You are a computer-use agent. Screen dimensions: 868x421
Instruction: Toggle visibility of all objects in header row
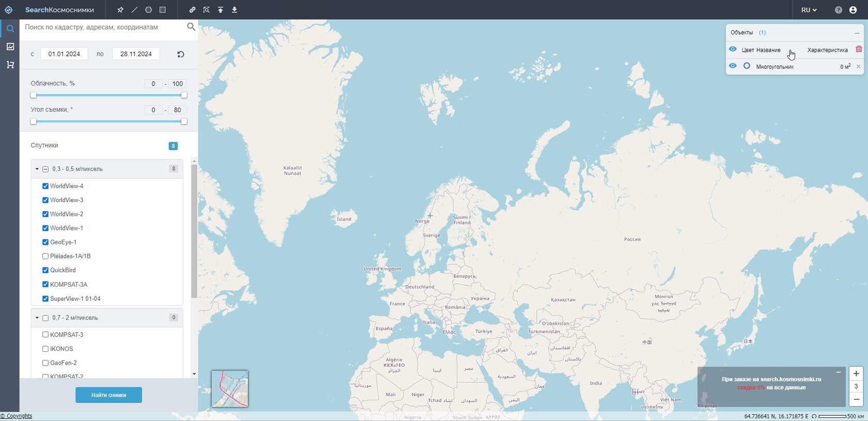(x=733, y=49)
